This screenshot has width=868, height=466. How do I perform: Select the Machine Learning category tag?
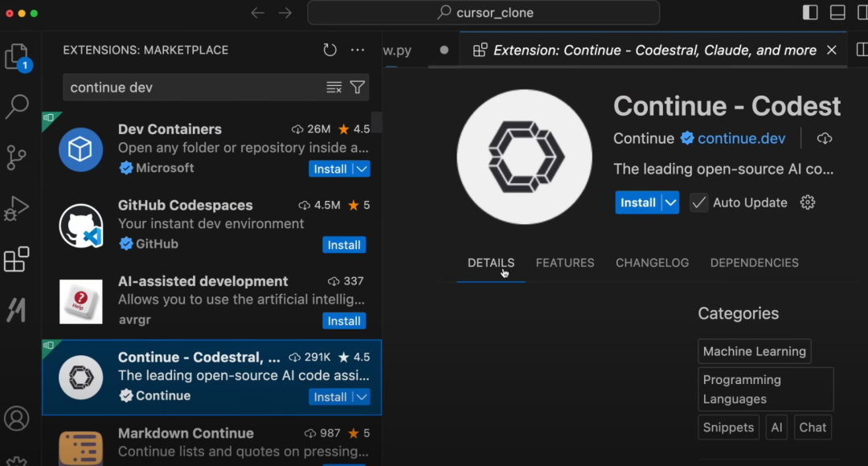(754, 351)
